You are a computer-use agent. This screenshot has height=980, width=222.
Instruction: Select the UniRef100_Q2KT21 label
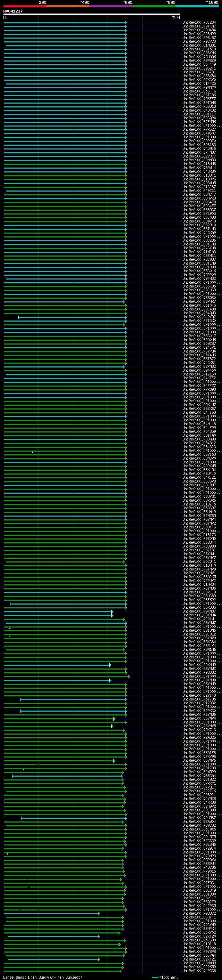point(199,959)
